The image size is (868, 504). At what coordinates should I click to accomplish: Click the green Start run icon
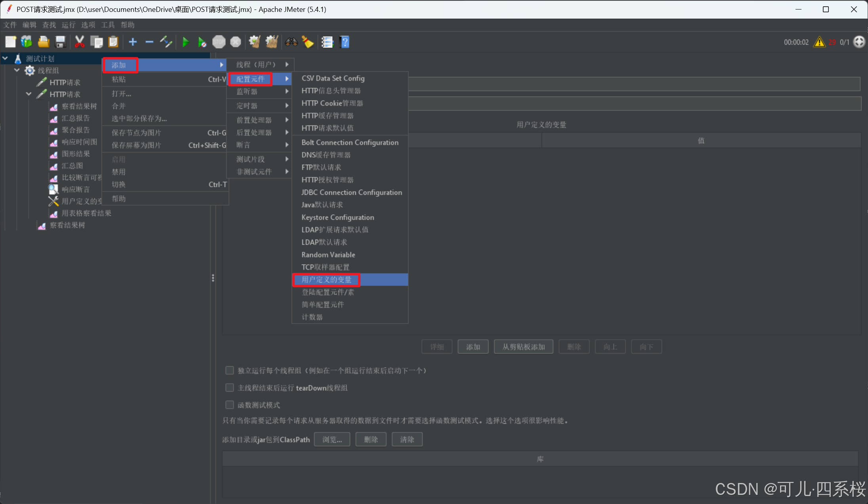click(x=185, y=42)
